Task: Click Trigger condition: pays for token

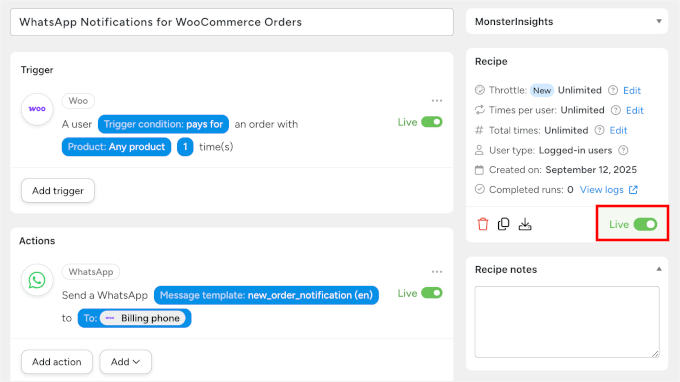Action: coord(163,124)
